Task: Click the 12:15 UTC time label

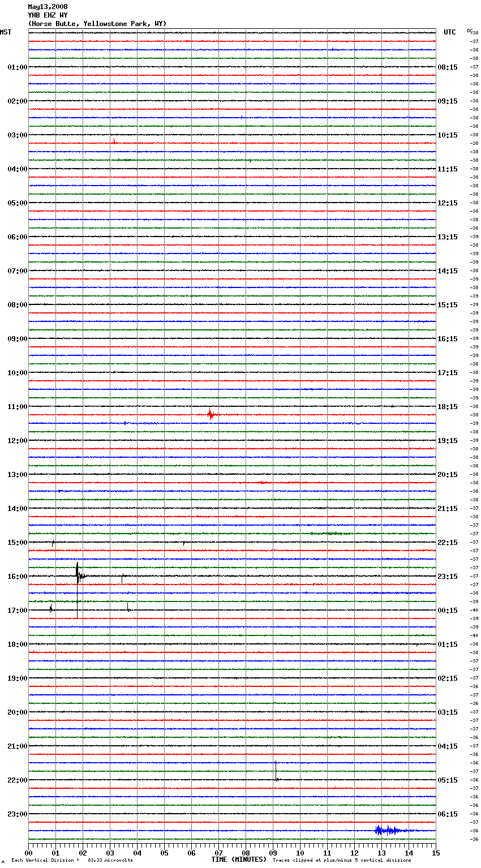Action: coord(448,203)
